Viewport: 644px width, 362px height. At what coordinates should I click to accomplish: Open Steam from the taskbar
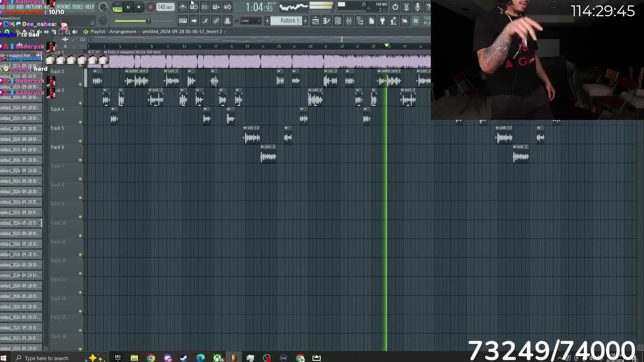click(x=184, y=358)
